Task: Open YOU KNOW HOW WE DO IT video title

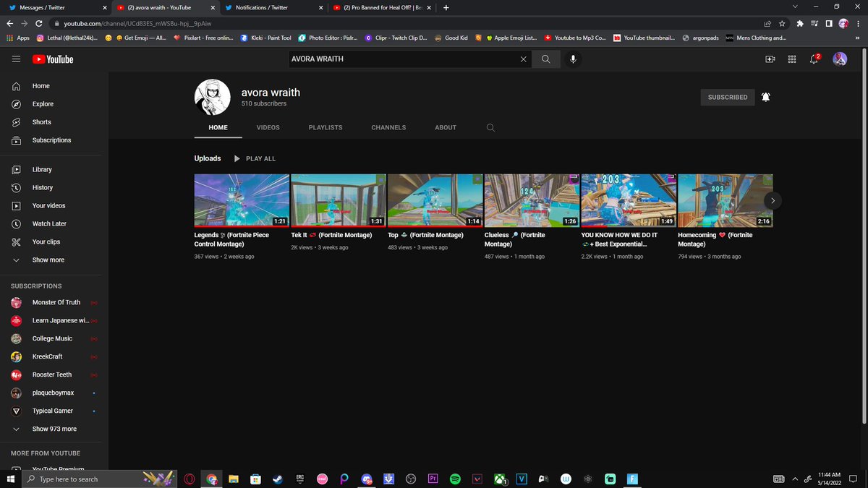Action: [x=619, y=239]
